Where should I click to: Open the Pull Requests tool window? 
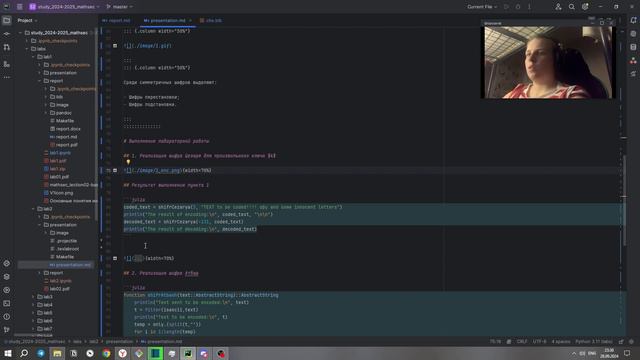7,48
